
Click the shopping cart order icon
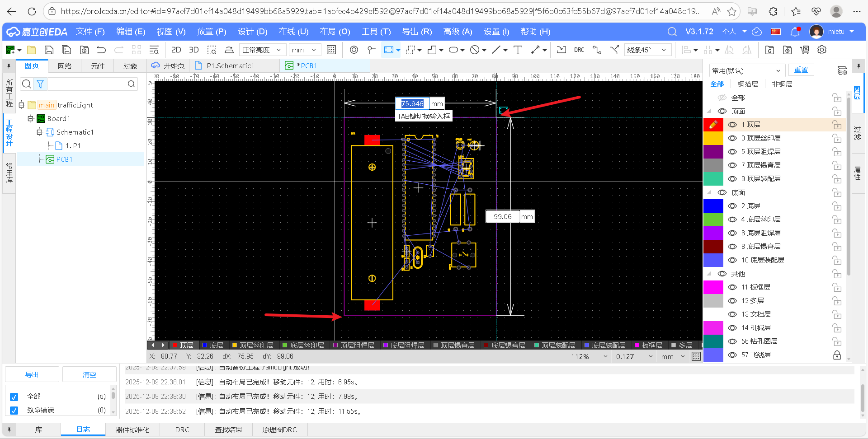[x=804, y=50]
